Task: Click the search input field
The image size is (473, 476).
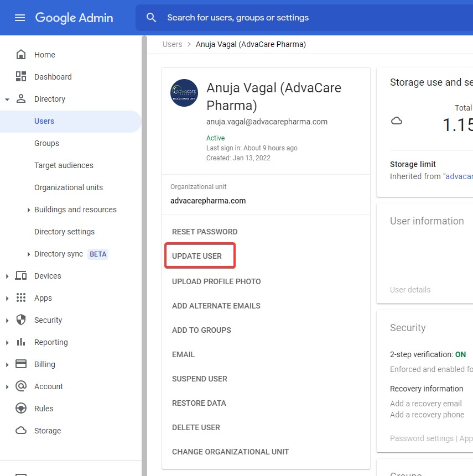Action: 304,18
